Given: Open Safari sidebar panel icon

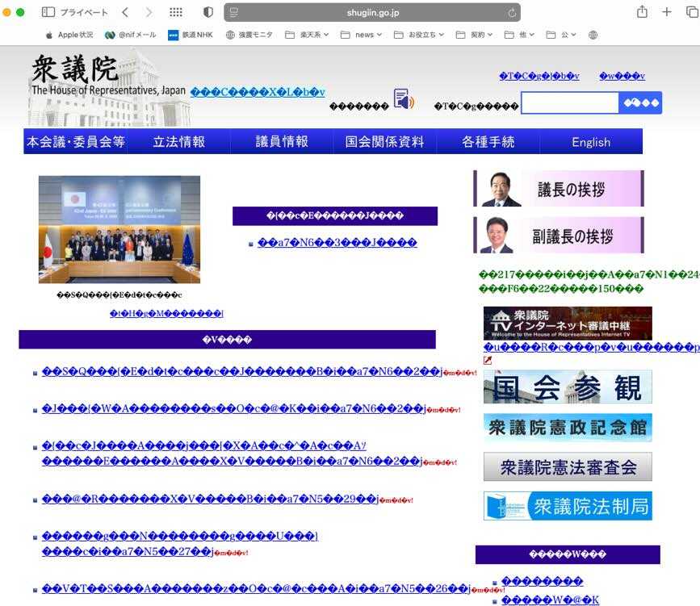Looking at the screenshot, I should [x=48, y=12].
